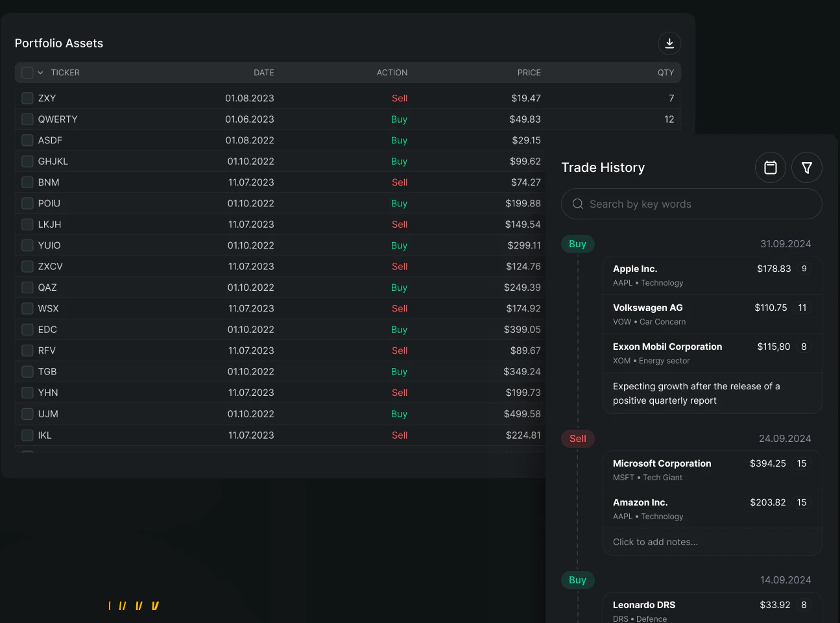Click the $394.25 Microsoft price
This screenshot has width=840, height=623.
(x=768, y=463)
